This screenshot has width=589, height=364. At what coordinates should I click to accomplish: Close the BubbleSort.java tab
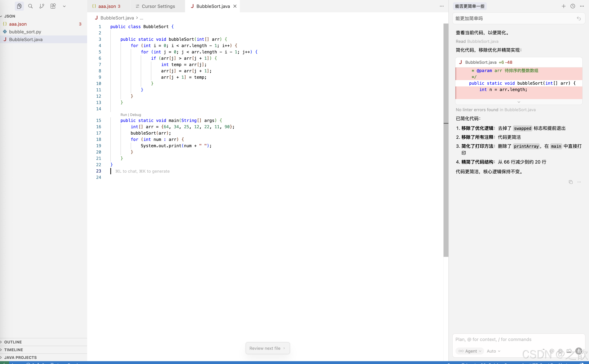[x=235, y=6]
